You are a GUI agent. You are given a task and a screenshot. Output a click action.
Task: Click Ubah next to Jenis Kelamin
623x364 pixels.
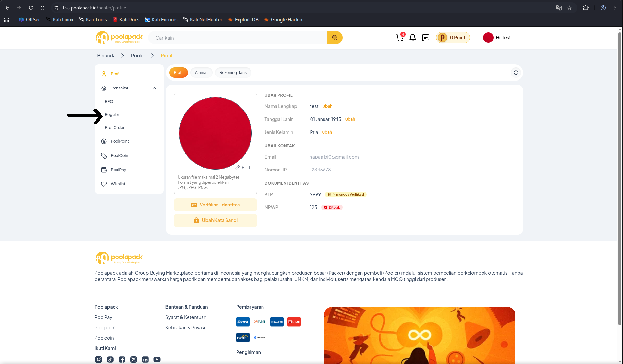point(327,132)
